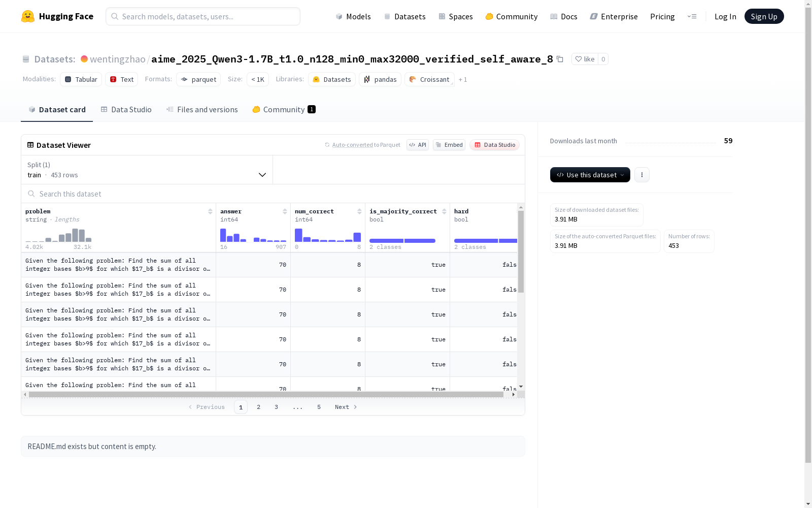Image resolution: width=812 pixels, height=508 pixels.
Task: Focus the Search this dataset field
Action: pos(273,194)
